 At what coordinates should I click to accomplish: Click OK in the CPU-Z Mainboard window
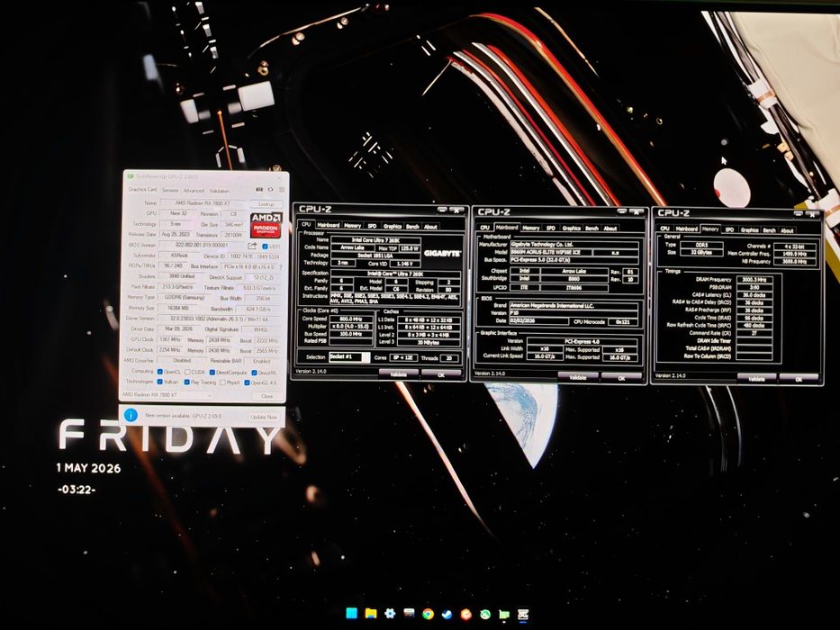tap(621, 378)
